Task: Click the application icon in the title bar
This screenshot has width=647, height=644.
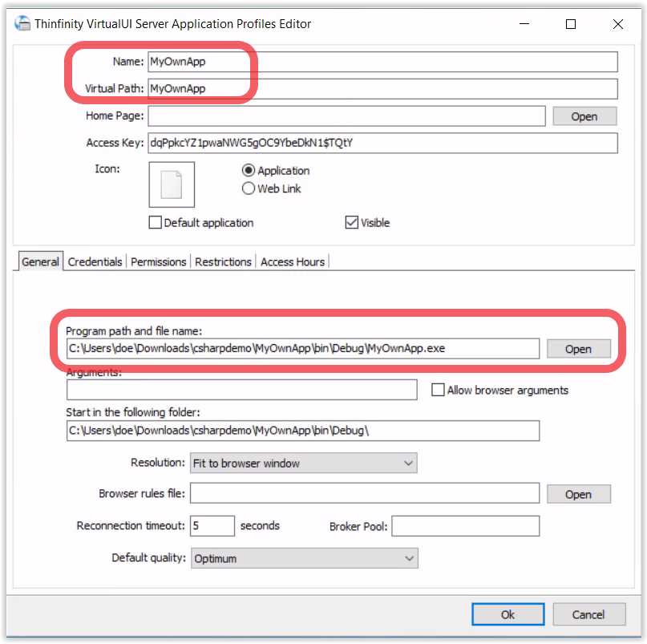Action: coord(22,23)
